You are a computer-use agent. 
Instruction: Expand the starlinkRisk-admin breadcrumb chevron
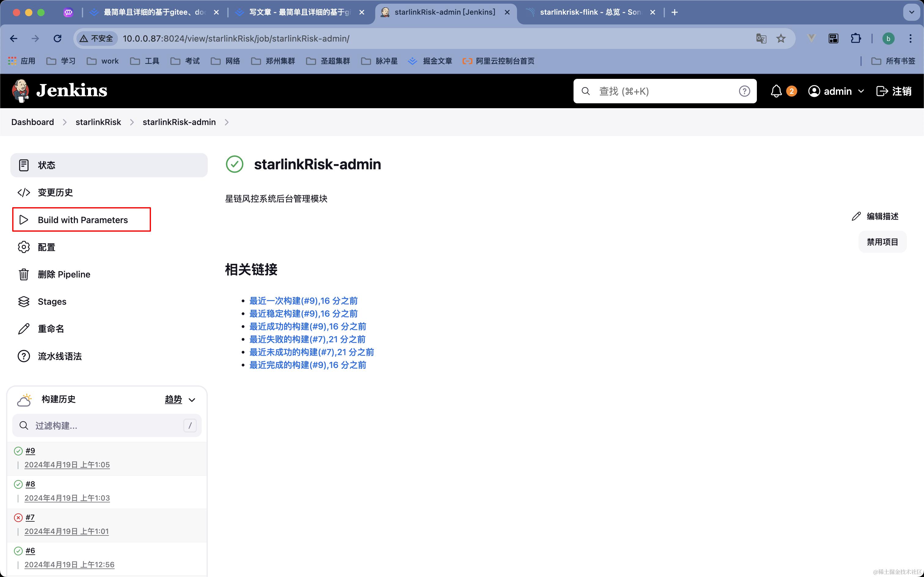pos(227,122)
